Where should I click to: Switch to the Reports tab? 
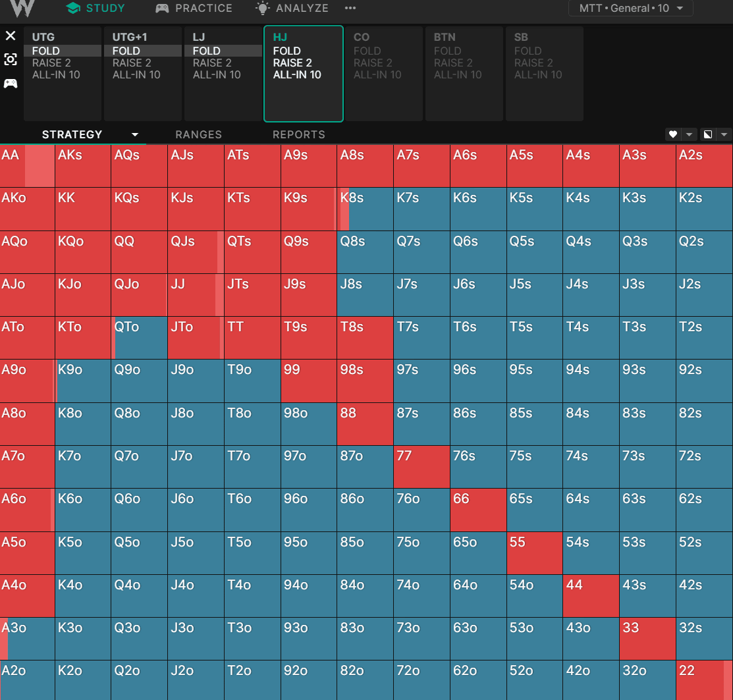(299, 134)
